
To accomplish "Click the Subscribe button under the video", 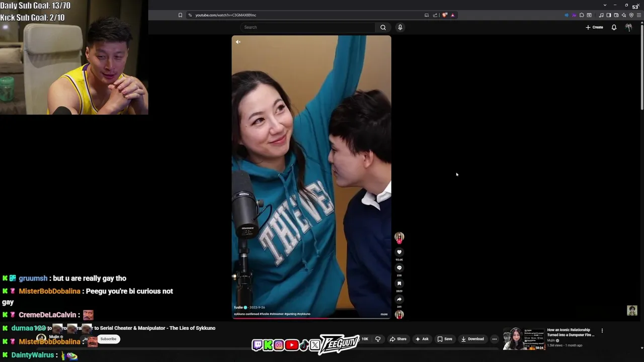I will click(x=108, y=339).
